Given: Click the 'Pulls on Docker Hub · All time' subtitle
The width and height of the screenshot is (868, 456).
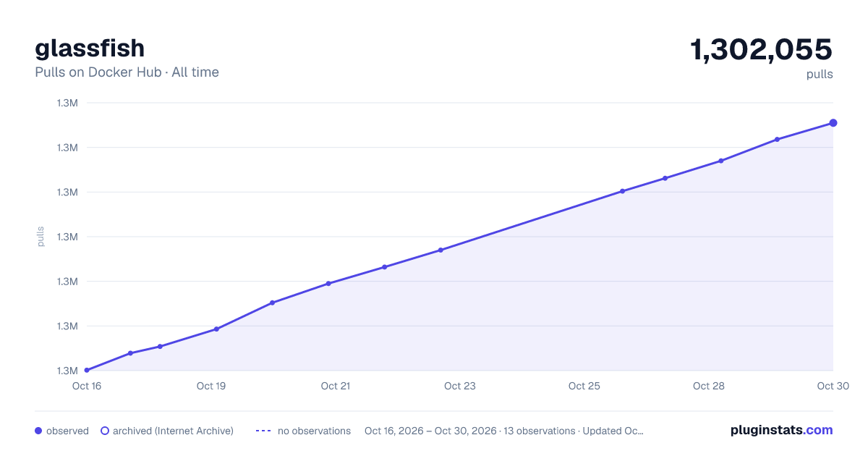Looking at the screenshot, I should (127, 72).
